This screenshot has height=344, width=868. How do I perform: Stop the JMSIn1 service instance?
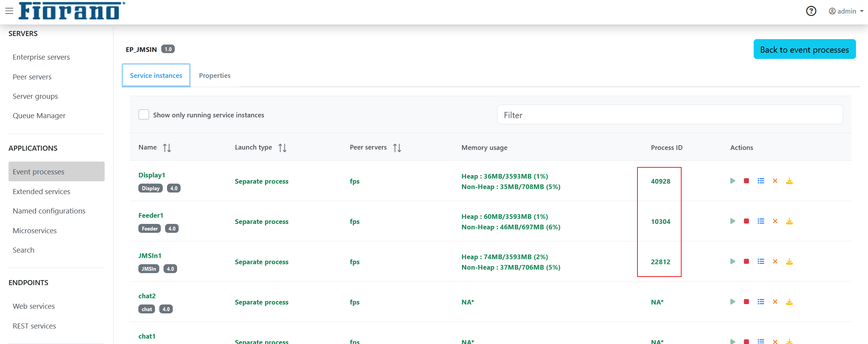pyautogui.click(x=746, y=261)
